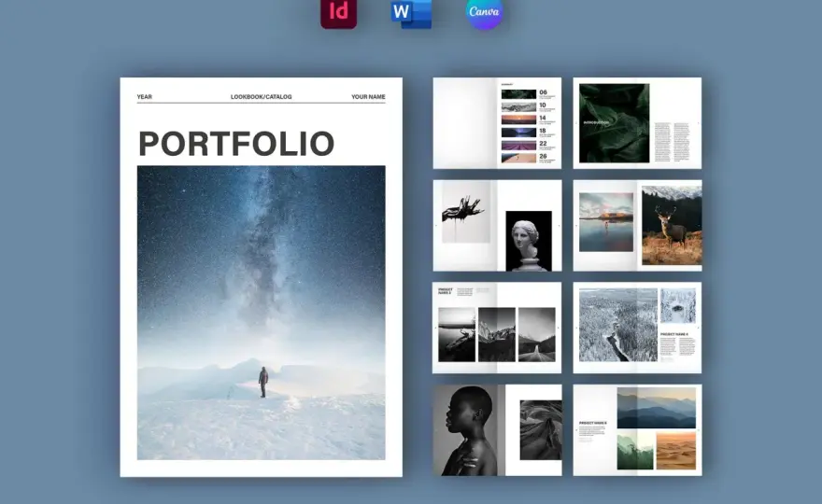Open the Portfolio cover page preview
The height and width of the screenshot is (504, 822).
tap(261, 277)
